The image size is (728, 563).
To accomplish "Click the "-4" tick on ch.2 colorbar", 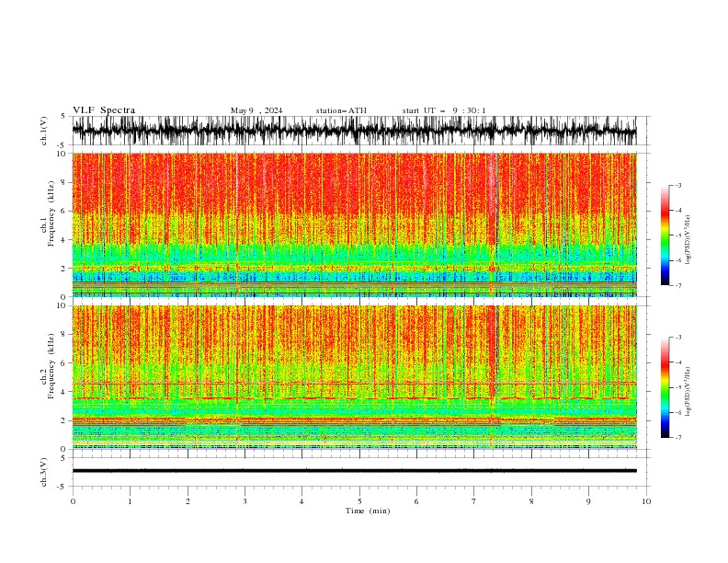I will pyautogui.click(x=678, y=362).
